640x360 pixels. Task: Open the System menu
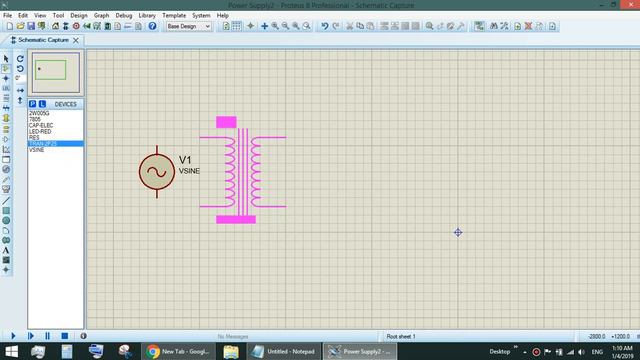(x=201, y=16)
